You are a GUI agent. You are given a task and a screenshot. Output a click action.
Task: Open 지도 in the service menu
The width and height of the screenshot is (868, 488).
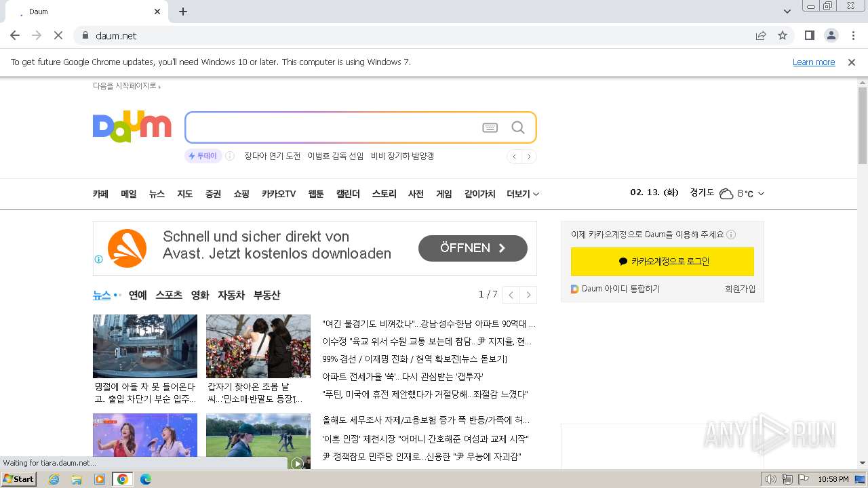(x=185, y=194)
